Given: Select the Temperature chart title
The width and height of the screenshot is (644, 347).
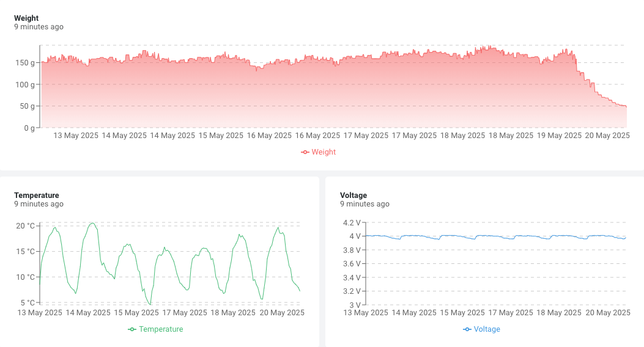Looking at the screenshot, I should tap(37, 195).
